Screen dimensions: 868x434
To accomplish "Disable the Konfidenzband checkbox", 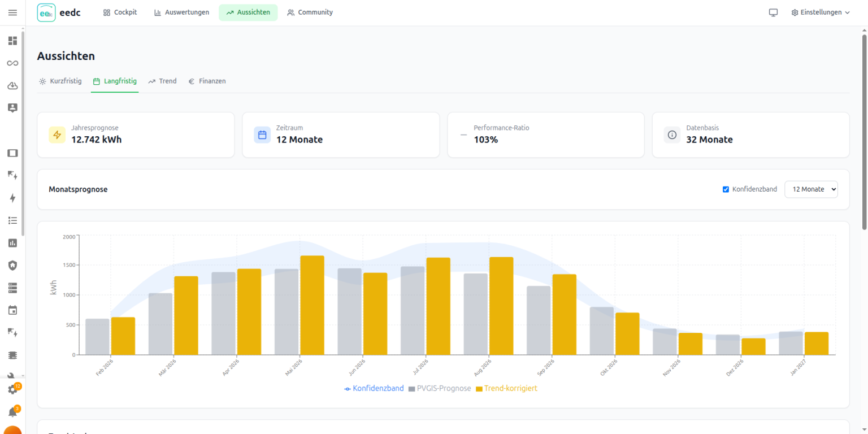I will 726,189.
